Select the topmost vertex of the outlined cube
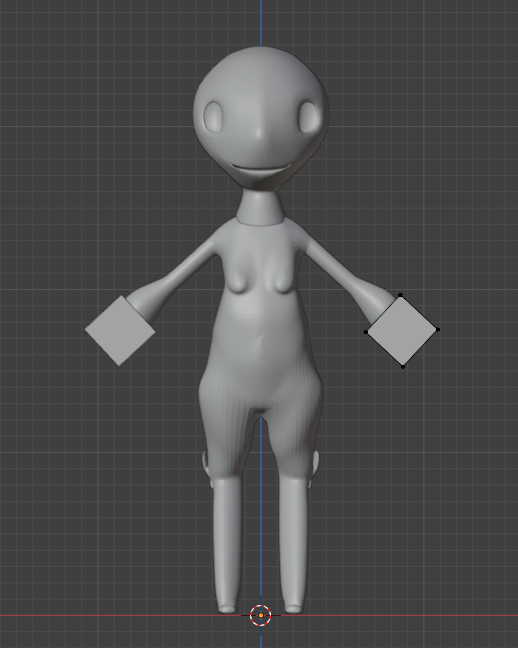This screenshot has width=518, height=648. pyautogui.click(x=400, y=295)
